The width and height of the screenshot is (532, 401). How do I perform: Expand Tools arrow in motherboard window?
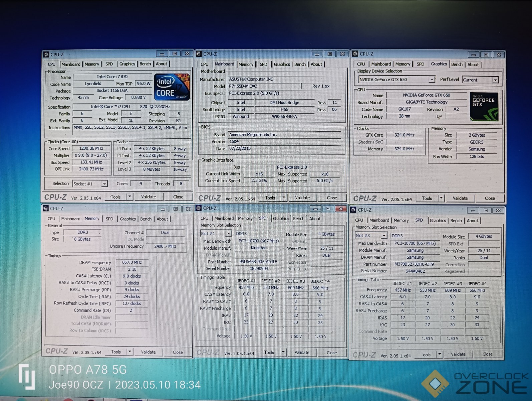pyautogui.click(x=284, y=197)
